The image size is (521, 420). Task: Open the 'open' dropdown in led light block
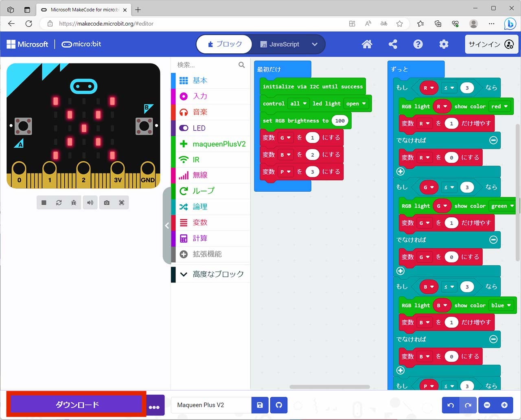356,104
